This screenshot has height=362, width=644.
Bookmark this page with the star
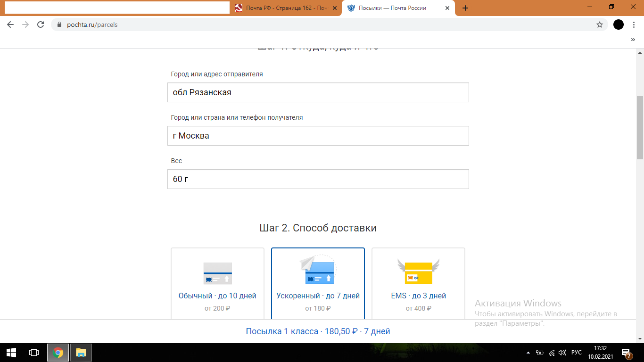(x=600, y=25)
